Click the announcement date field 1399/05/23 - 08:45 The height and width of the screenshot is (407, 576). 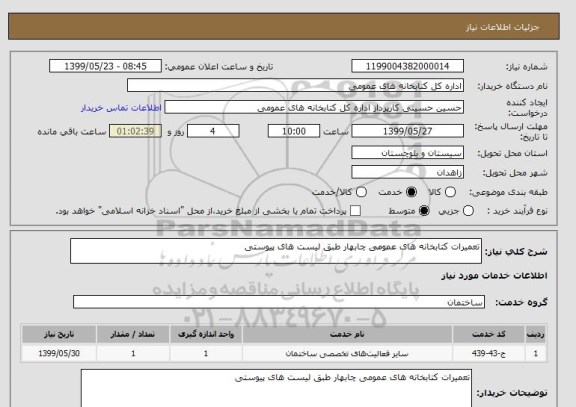coord(105,66)
